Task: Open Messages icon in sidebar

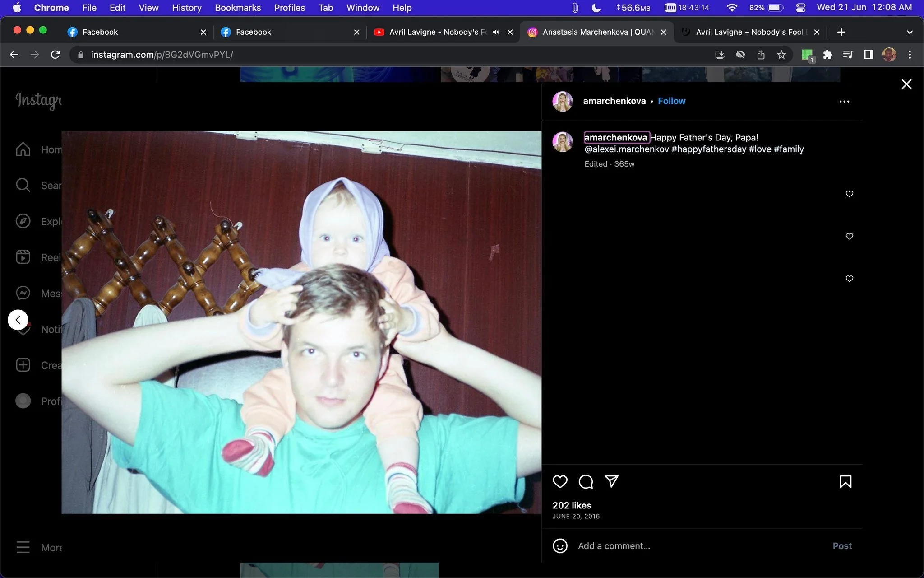Action: (x=23, y=293)
